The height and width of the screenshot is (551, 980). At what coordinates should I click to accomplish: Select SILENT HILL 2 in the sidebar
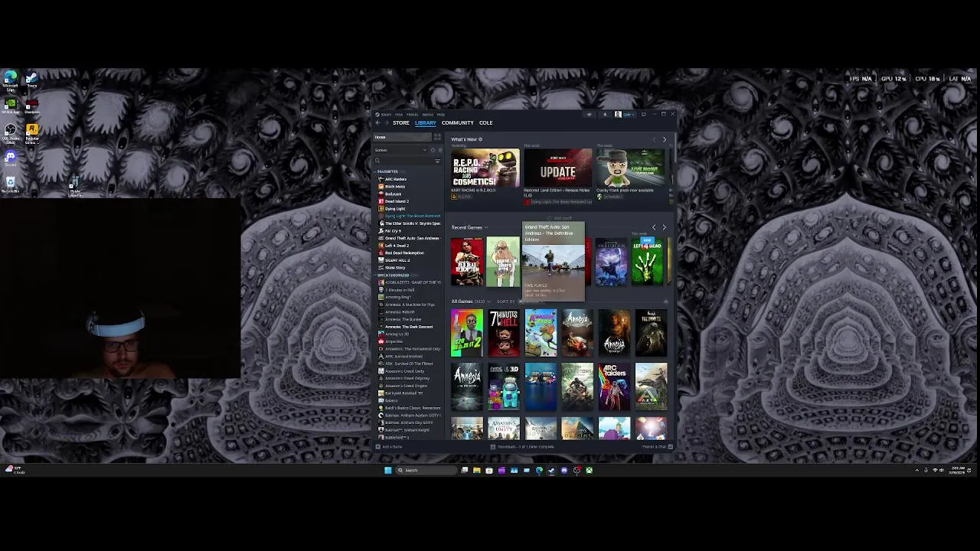pyautogui.click(x=397, y=260)
